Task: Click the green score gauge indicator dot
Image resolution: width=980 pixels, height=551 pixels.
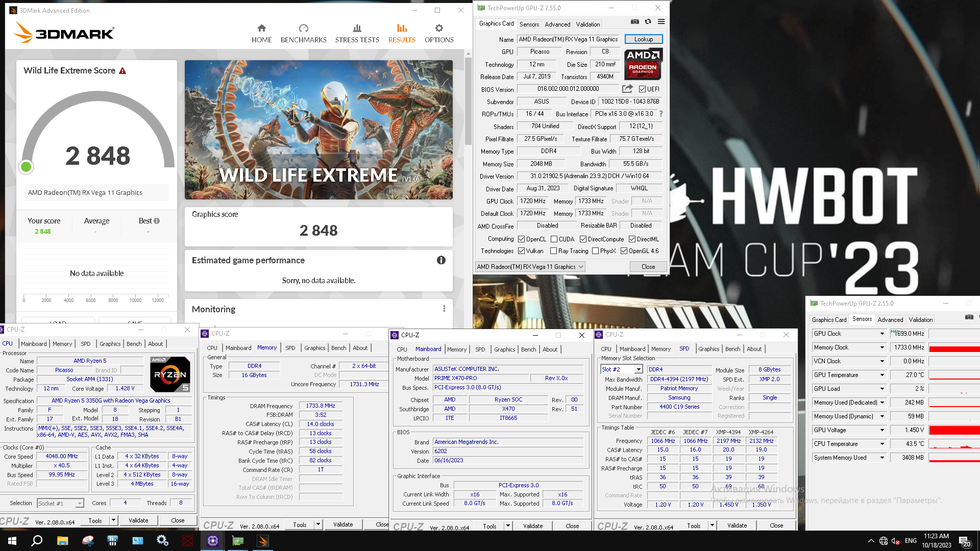Action: pyautogui.click(x=26, y=167)
